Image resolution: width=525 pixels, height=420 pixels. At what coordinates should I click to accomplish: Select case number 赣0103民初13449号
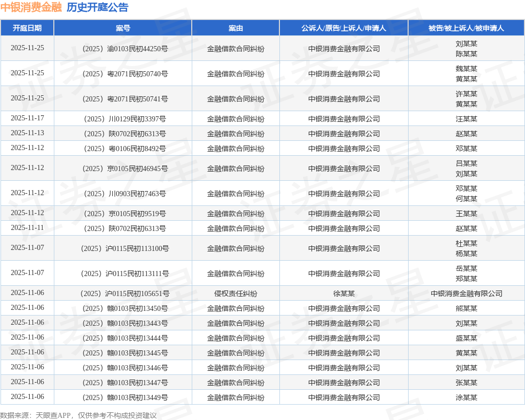coord(125,397)
